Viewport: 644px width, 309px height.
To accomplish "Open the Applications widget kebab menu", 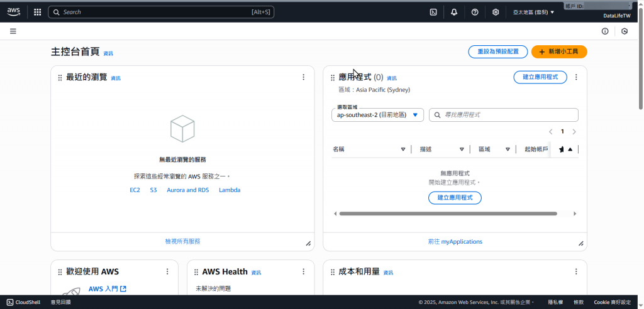I will pos(576,77).
